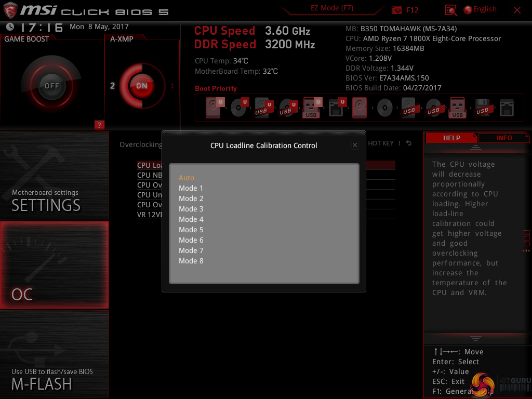This screenshot has width=532, height=399.
Task: Choose Auto loadline calibration option
Action: pos(187,178)
